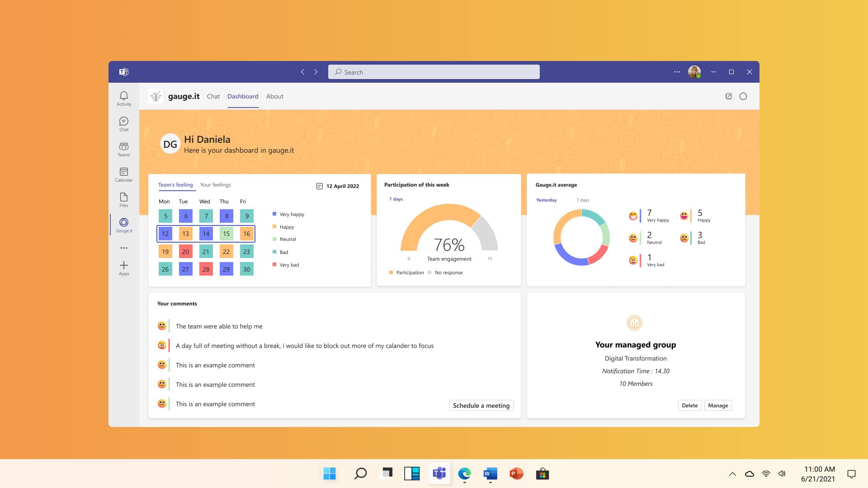Click Schedule a meeting
This screenshot has height=488, width=868.
point(481,405)
